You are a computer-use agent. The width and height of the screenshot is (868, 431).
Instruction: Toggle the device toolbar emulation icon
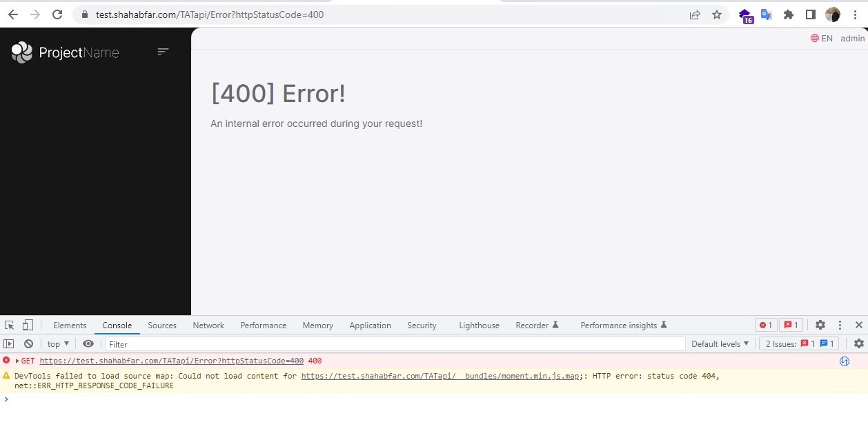28,324
